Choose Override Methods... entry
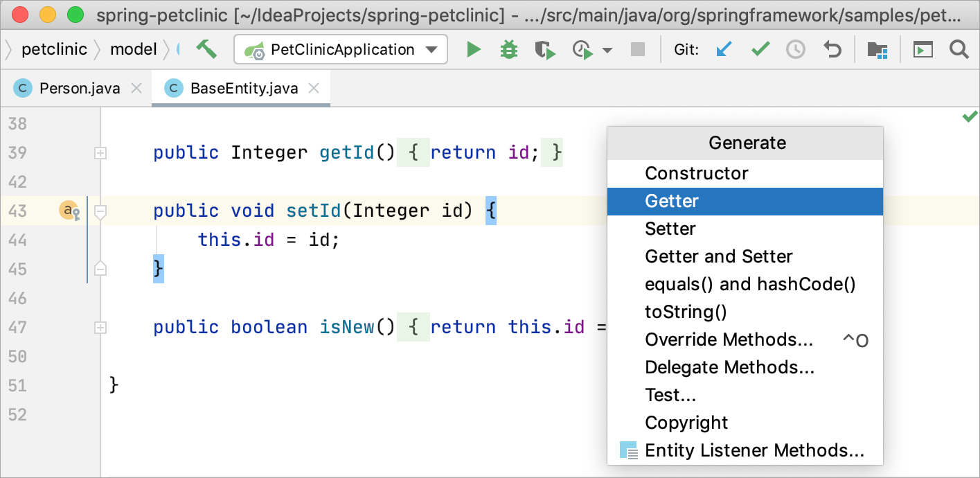Screen dimensions: 980x478 click(x=745, y=339)
